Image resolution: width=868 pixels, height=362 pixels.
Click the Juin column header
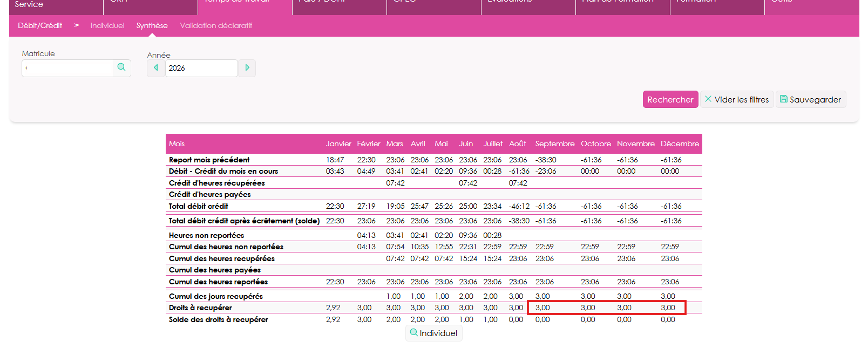click(x=466, y=144)
